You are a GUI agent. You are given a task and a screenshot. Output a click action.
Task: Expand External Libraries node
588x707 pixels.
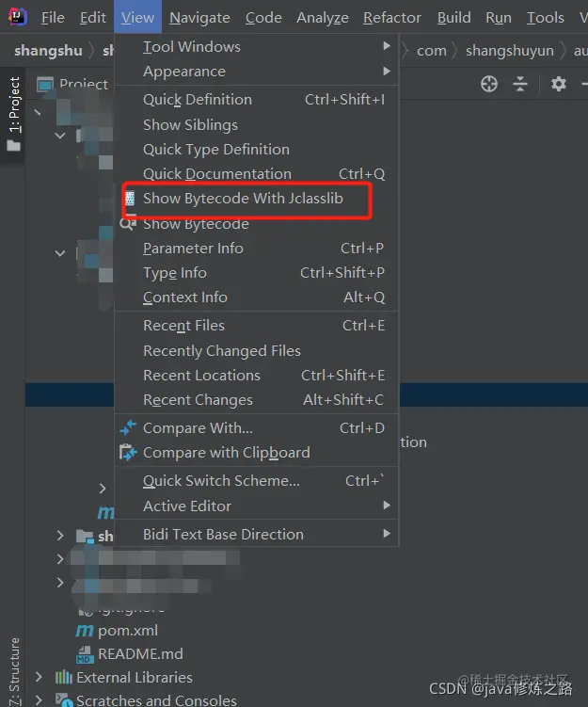click(39, 677)
